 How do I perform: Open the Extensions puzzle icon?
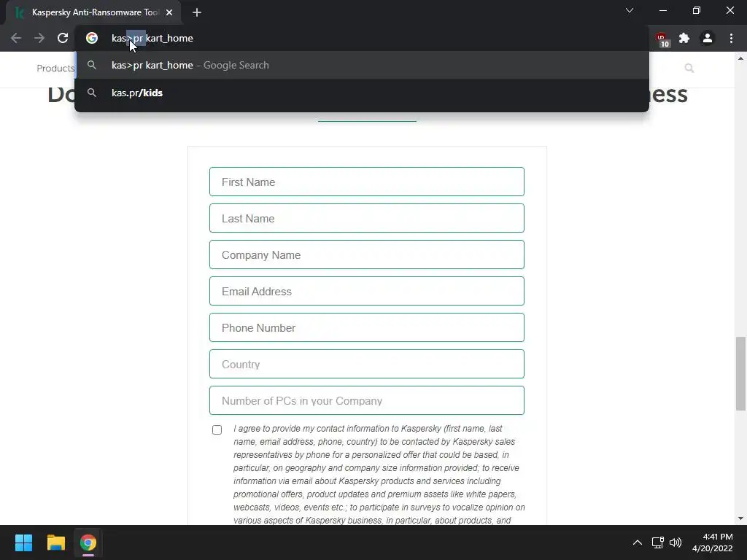(x=684, y=38)
